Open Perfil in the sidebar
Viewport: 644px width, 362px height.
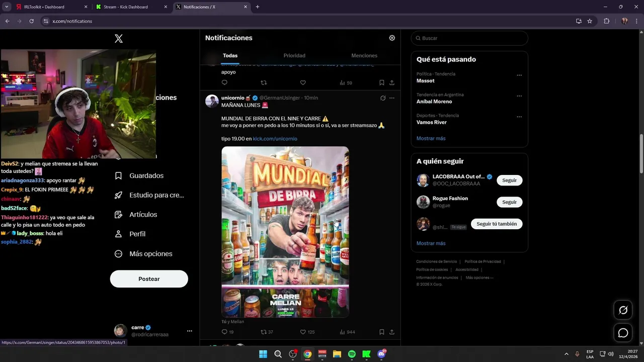click(130, 234)
